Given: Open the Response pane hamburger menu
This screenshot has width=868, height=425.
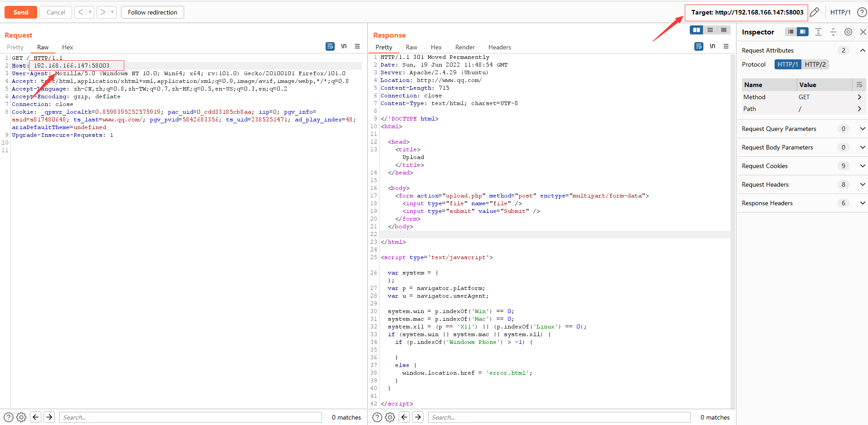Looking at the screenshot, I should tap(726, 46).
